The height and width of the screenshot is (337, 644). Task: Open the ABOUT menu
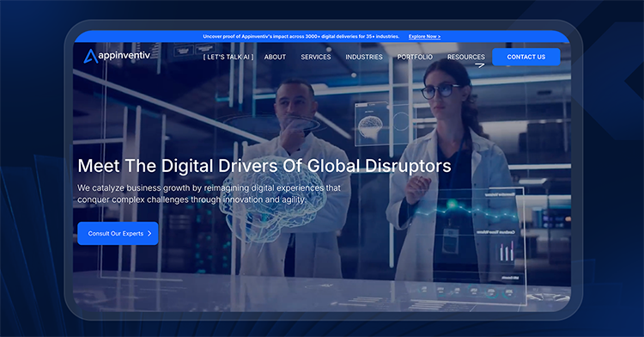pyautogui.click(x=275, y=57)
